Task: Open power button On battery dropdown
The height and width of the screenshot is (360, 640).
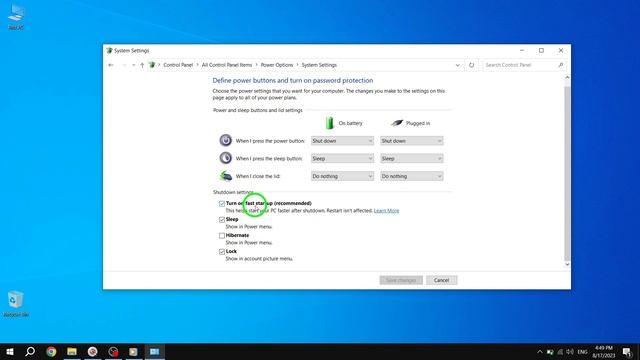Action: (342, 141)
